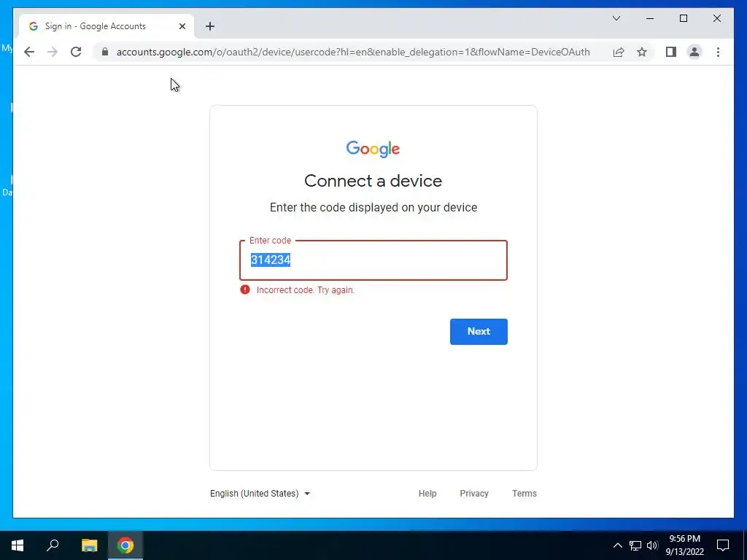
Task: Open the tab search chevron
Action: point(616,18)
